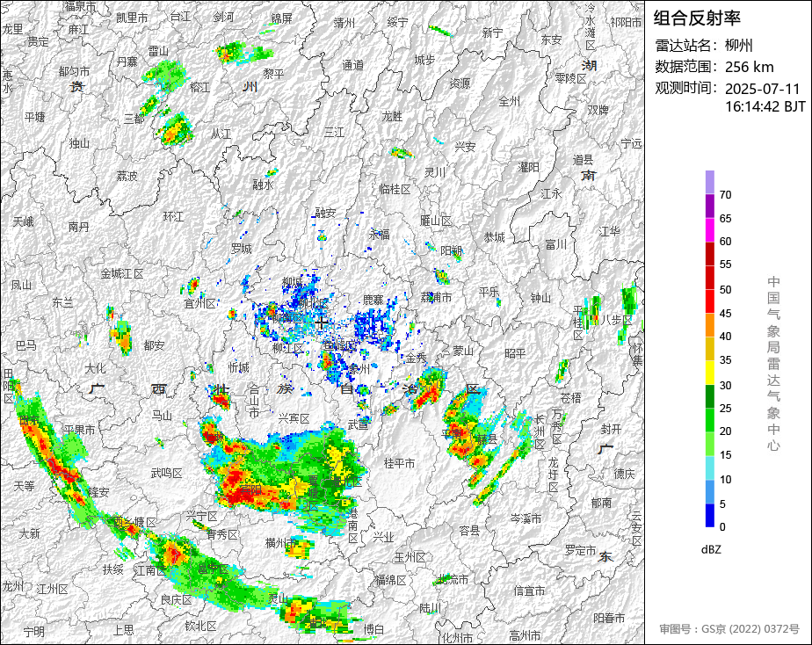Image resolution: width=812 pixels, height=645 pixels.
Task: Click the 道县 map label
Action: (583, 160)
